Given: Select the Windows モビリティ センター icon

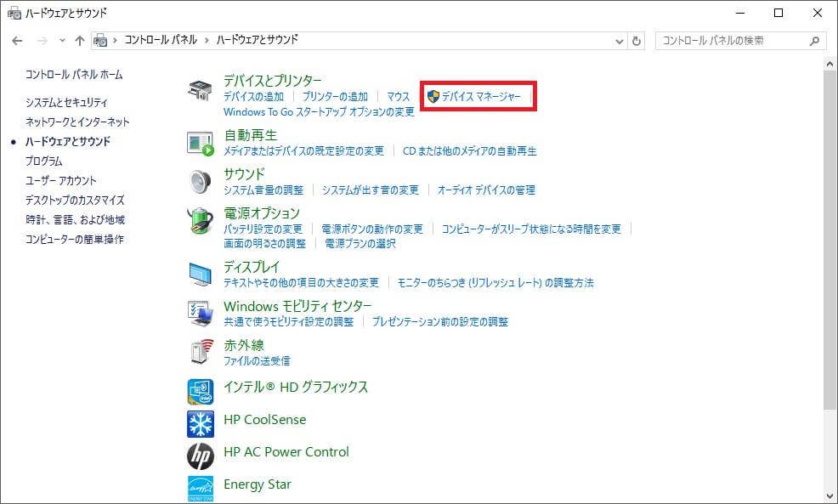Looking at the screenshot, I should click(201, 313).
